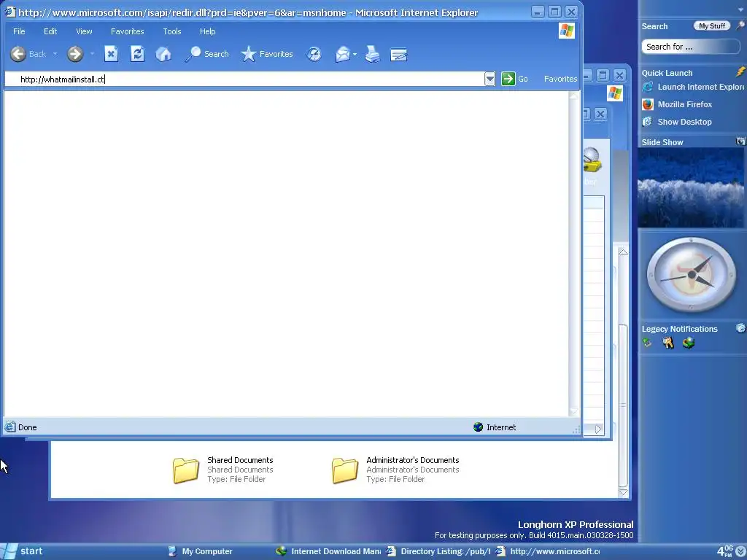Open Back button history dropdown arrow
Image resolution: width=747 pixels, height=560 pixels.
point(55,54)
